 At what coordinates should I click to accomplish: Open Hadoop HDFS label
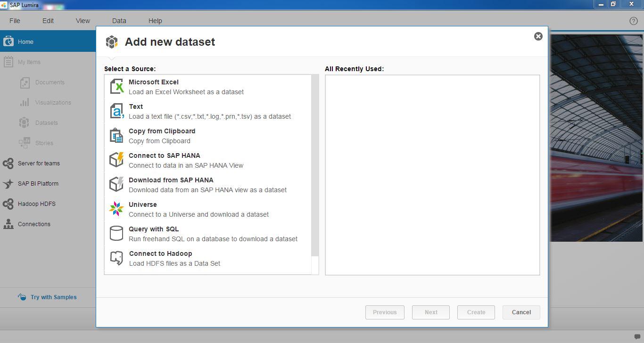(x=37, y=204)
